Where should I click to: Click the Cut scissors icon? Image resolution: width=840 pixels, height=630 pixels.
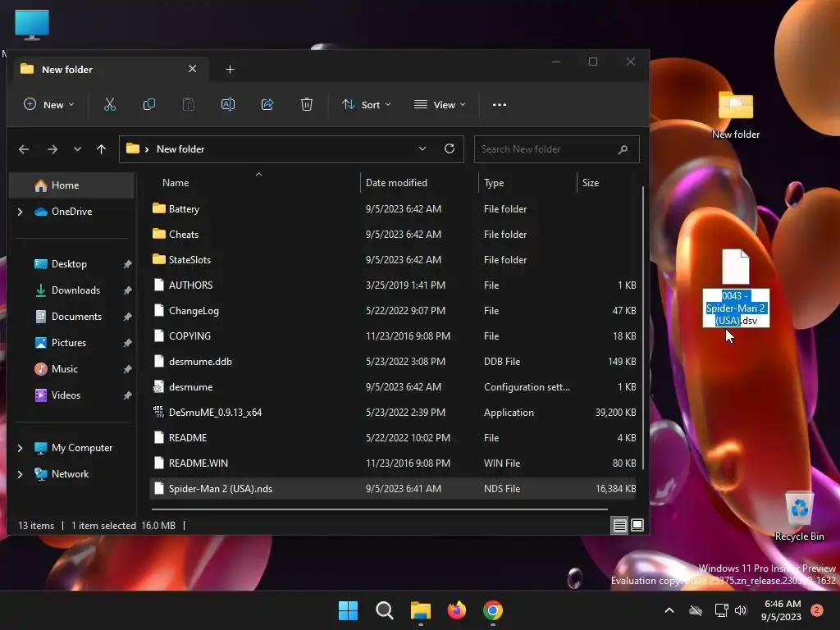click(x=110, y=104)
